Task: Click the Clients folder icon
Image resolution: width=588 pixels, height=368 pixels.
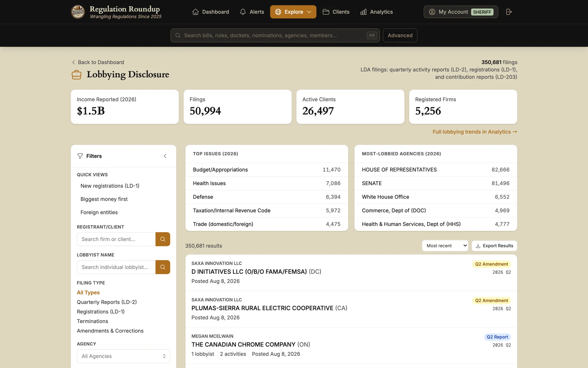Action: tap(326, 12)
